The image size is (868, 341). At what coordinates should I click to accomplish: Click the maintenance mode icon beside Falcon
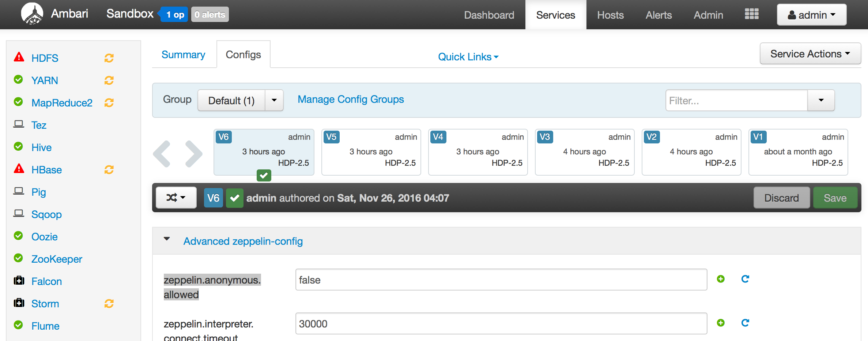(x=18, y=281)
